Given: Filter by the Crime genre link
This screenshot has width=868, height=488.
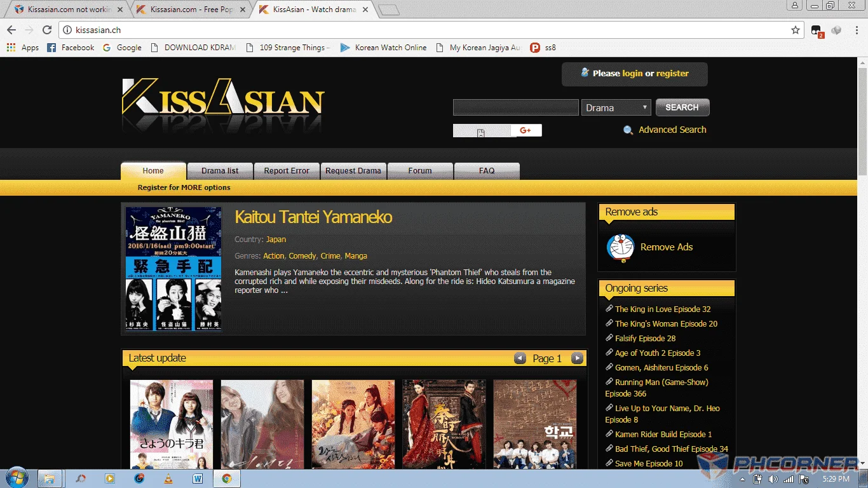Looking at the screenshot, I should [330, 256].
